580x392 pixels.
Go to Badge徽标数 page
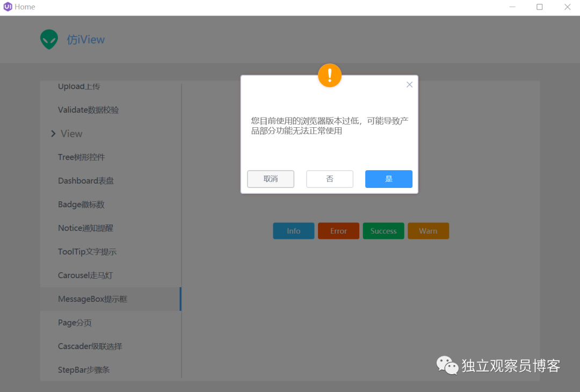111,205
